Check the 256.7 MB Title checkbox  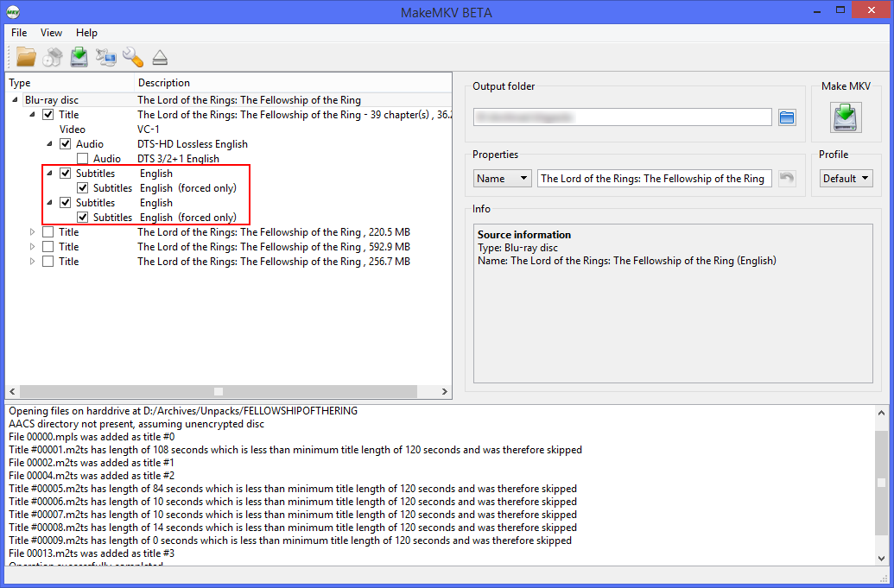pos(48,262)
